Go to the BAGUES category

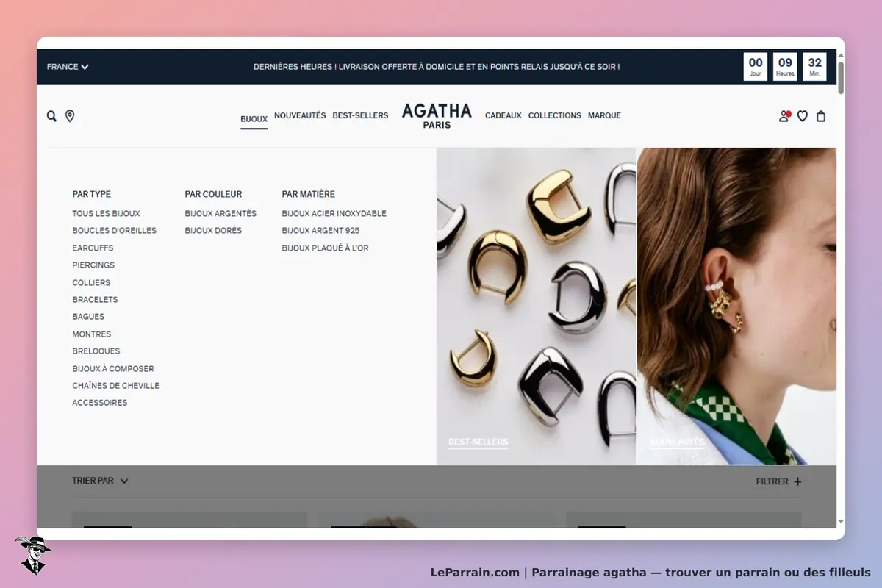click(88, 317)
